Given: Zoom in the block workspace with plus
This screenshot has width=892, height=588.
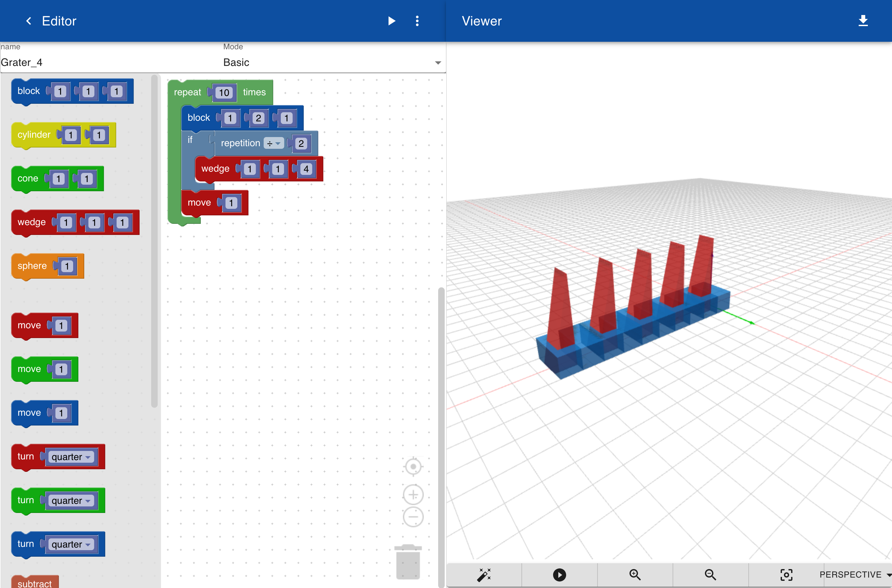Looking at the screenshot, I should pos(413,495).
